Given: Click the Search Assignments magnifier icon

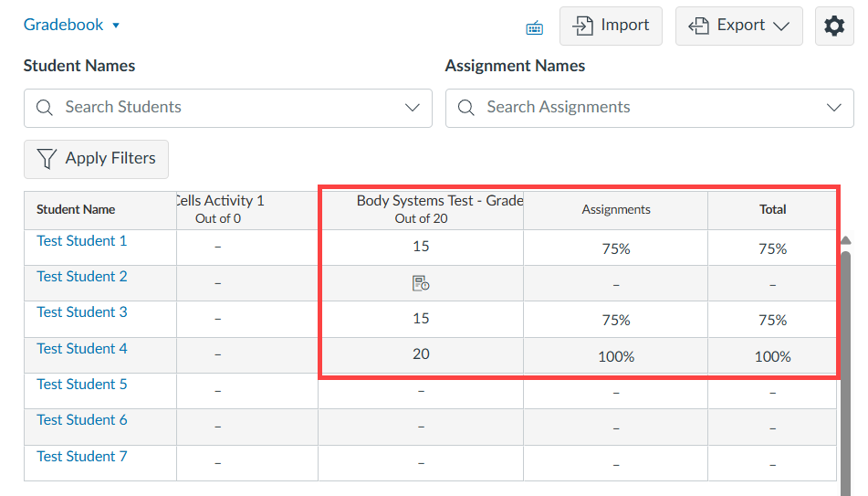Looking at the screenshot, I should [x=466, y=108].
